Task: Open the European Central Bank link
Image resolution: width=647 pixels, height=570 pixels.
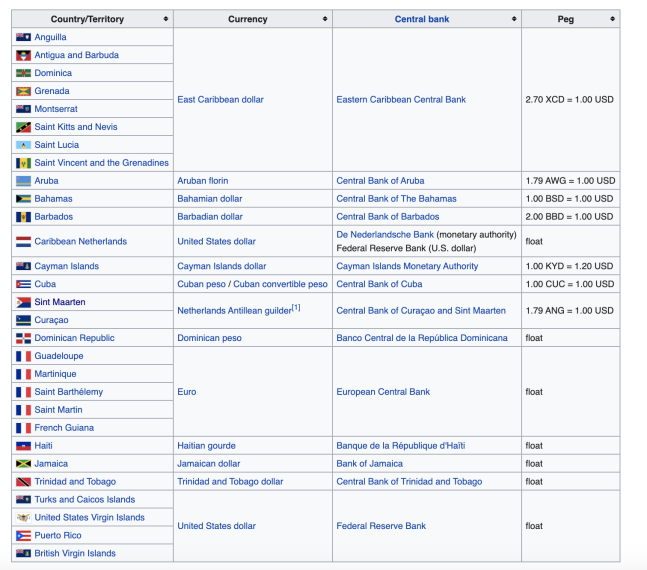Action: click(x=383, y=392)
